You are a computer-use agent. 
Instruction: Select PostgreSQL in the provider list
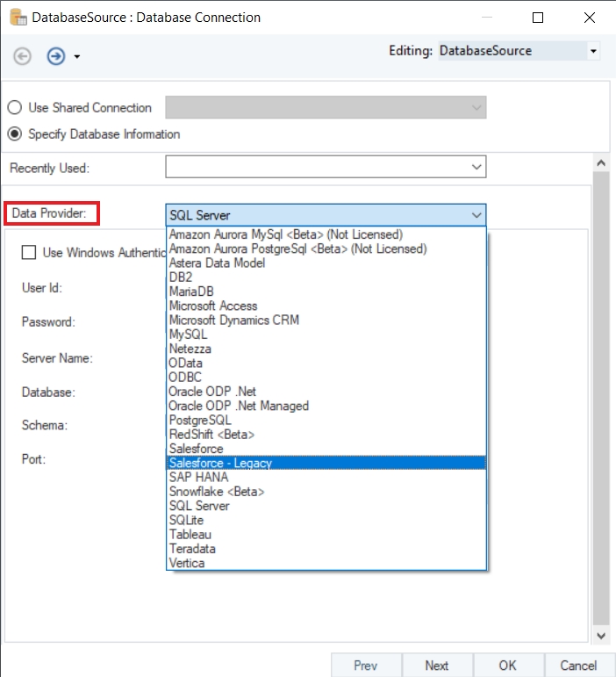pos(326,420)
